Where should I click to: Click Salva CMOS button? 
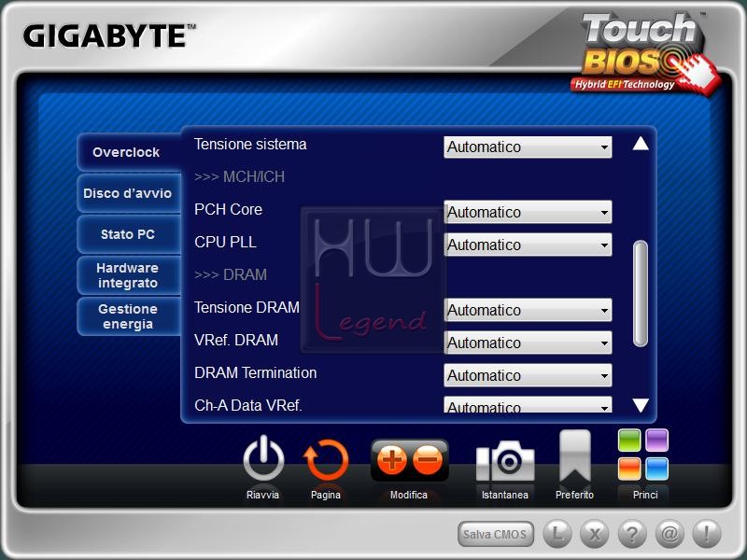496,534
